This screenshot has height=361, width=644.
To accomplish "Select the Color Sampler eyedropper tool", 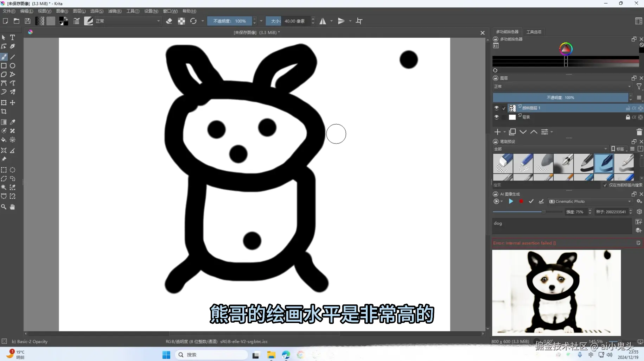I will [13, 122].
